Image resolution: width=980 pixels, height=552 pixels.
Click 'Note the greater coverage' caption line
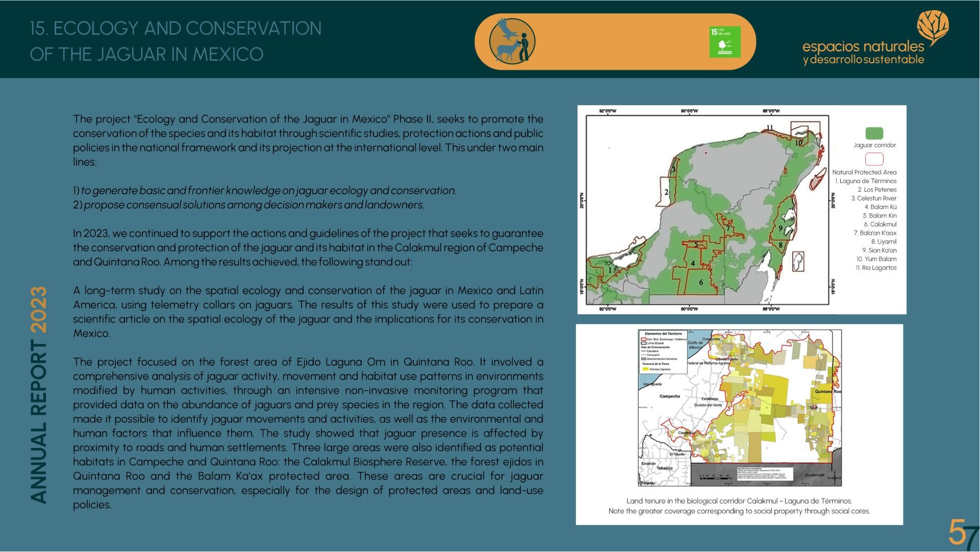739,511
